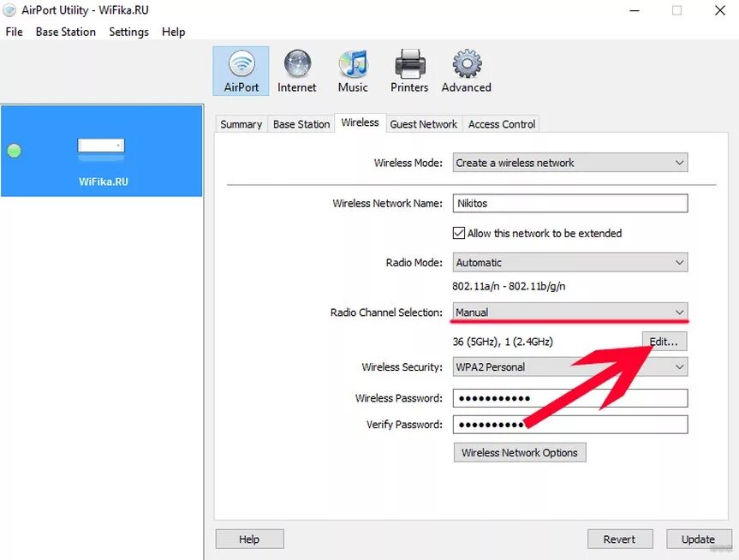Open the Music settings icon

[353, 71]
